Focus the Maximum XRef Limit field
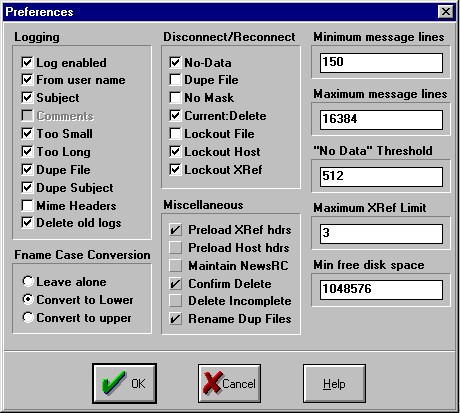Viewport: 460px width, 413px height. click(x=381, y=233)
